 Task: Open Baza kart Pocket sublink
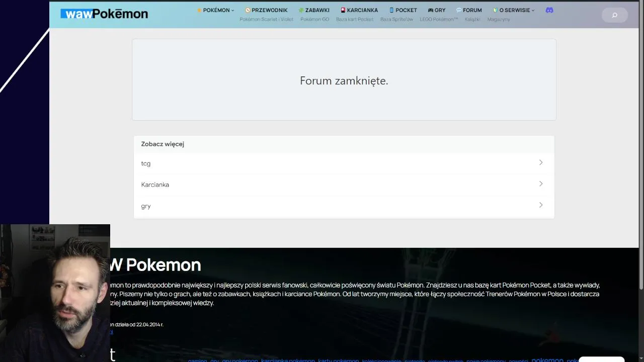pyautogui.click(x=355, y=19)
